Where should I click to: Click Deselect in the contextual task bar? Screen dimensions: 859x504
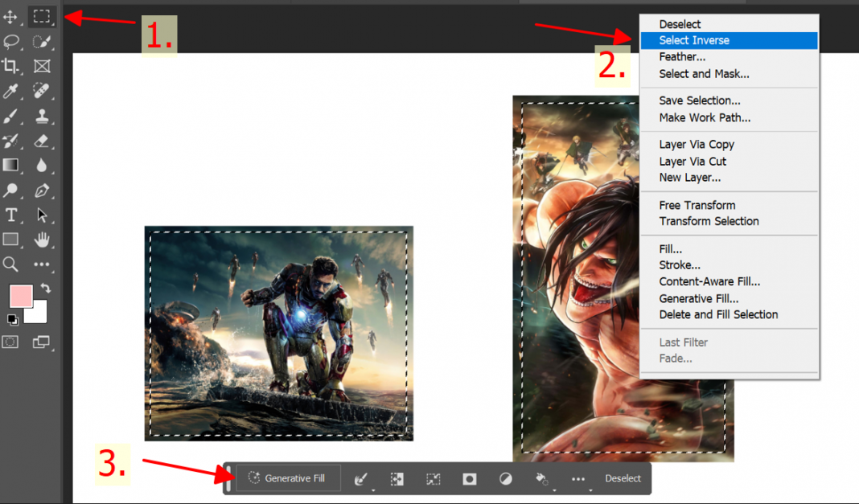click(x=623, y=478)
